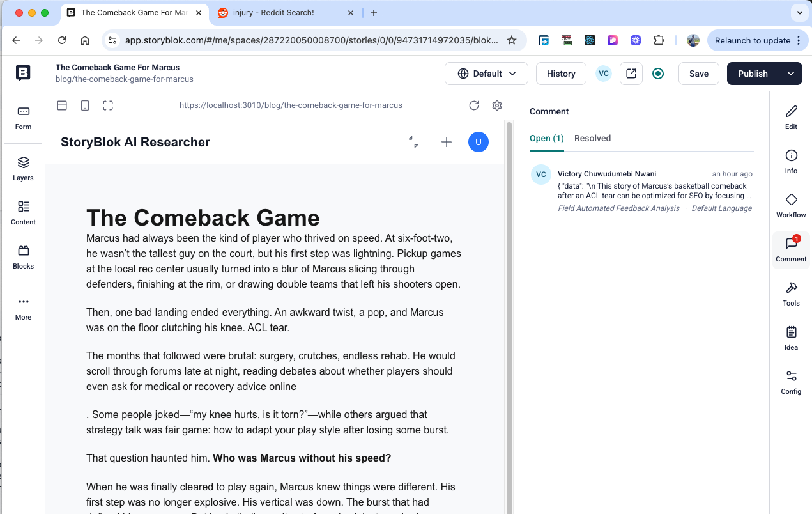Click the site info icon in address bar

click(x=112, y=40)
